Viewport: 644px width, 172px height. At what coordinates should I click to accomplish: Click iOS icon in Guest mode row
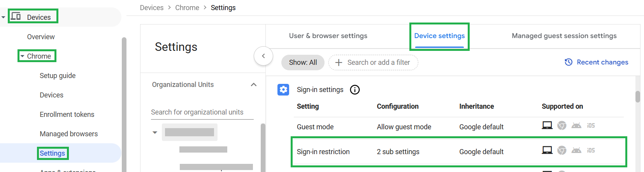591,125
